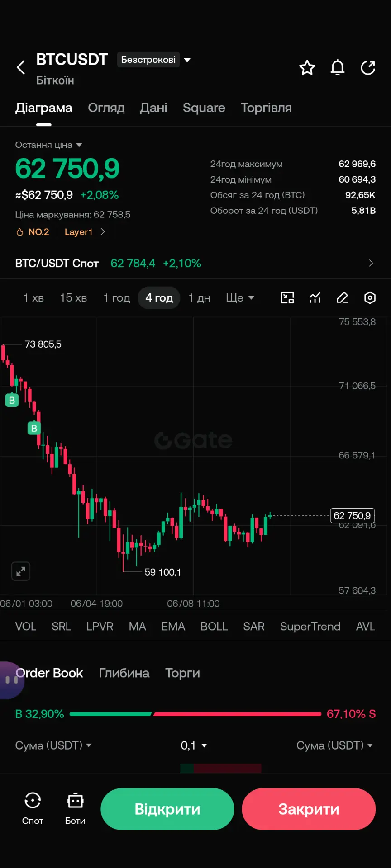Tap the 24год мінімум value 60 694,3
391x868 pixels.
(x=357, y=179)
